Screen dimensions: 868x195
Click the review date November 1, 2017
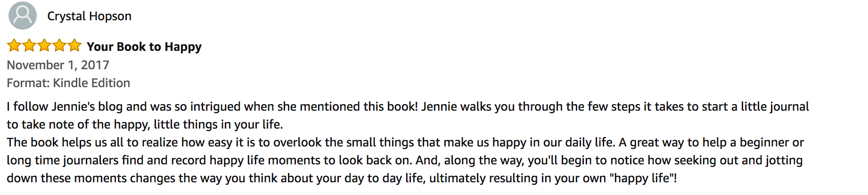tap(58, 65)
